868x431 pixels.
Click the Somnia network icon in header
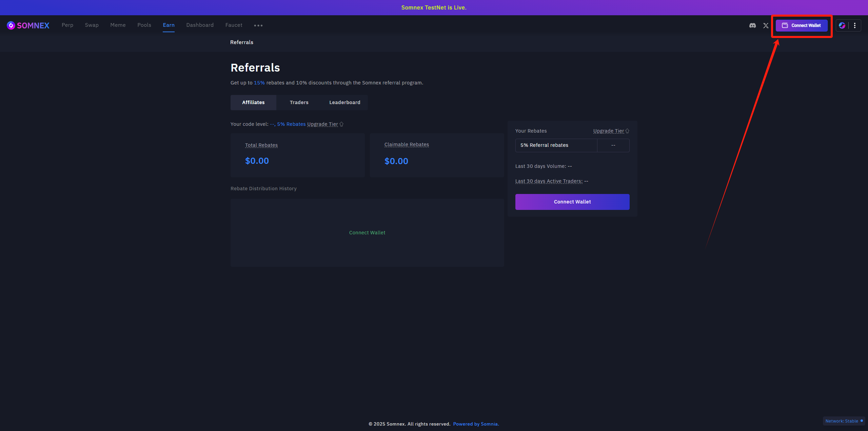842,25
